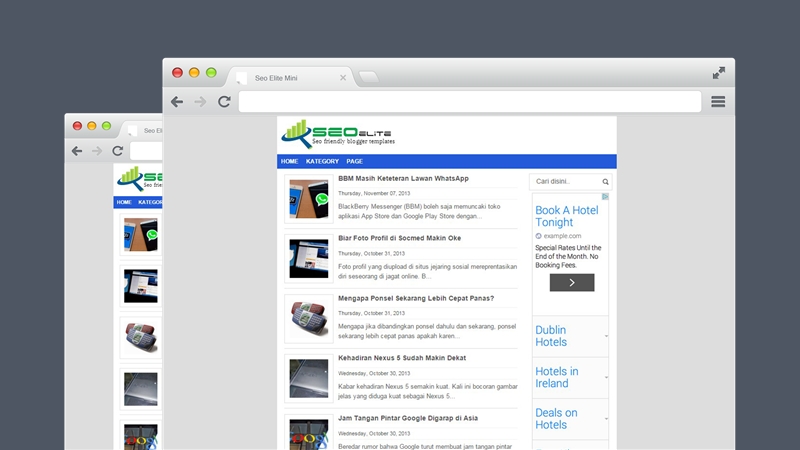Click example.com link in the ad

coord(562,236)
